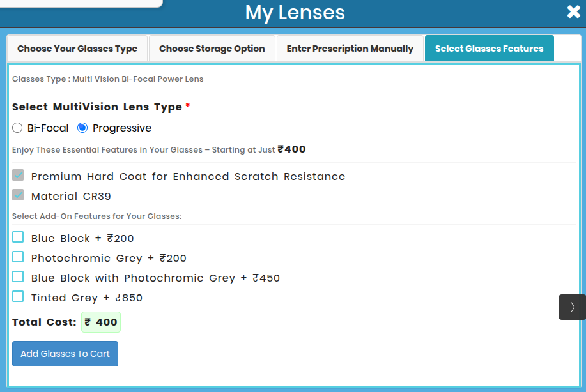Viewport: 586px width, 392px height.
Task: Open the Enter Prescription Manually tab
Action: 350,48
